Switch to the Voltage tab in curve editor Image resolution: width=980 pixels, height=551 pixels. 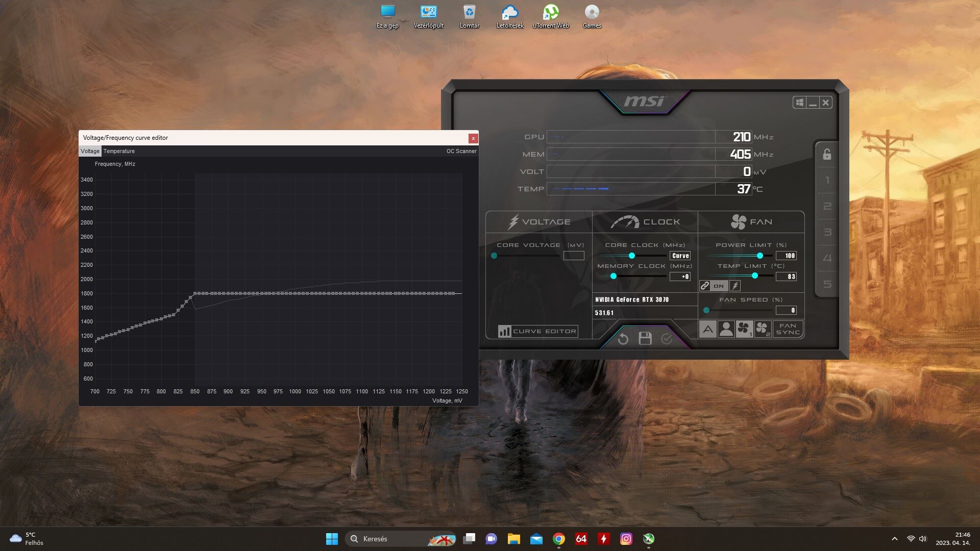point(90,151)
